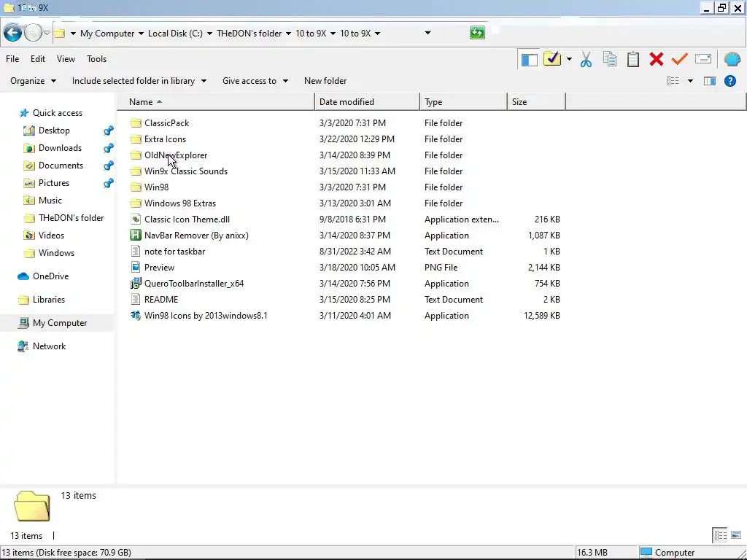Select the Win98 folder
The image size is (747, 560).
point(156,187)
